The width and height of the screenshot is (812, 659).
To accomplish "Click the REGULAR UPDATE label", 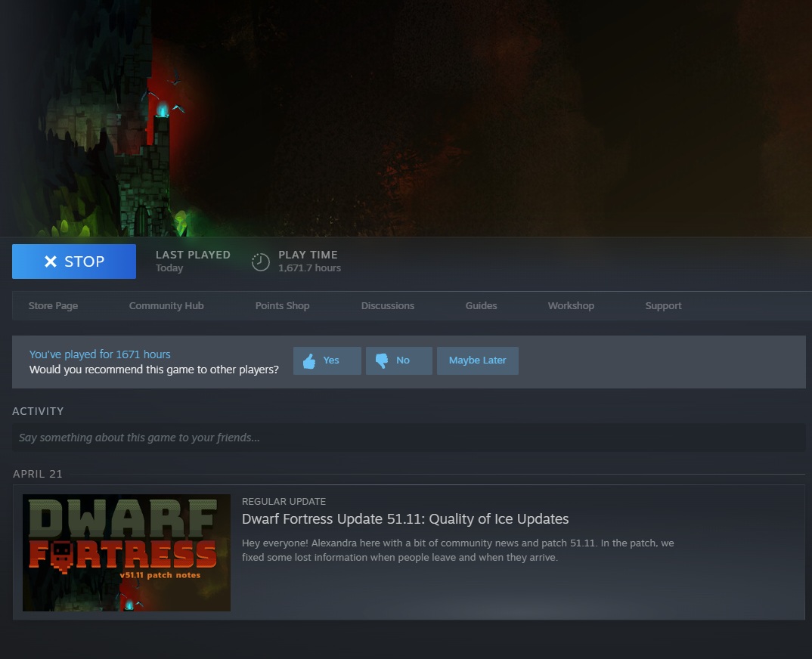I will [284, 502].
